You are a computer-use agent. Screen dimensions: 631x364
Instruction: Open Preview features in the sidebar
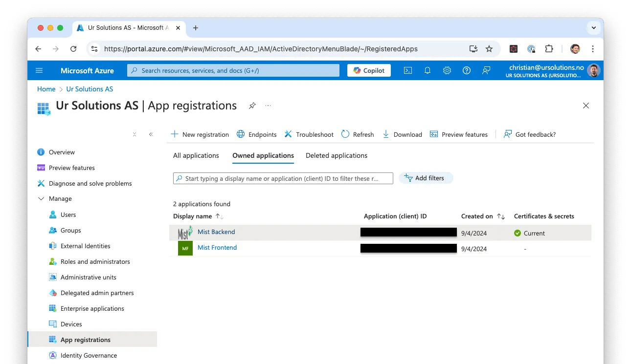(x=72, y=168)
